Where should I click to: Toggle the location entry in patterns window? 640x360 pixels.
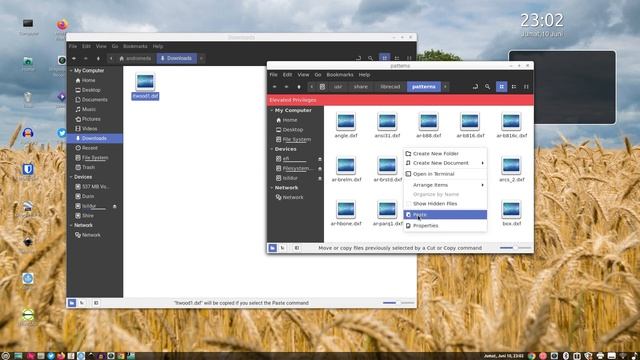pos(475,87)
